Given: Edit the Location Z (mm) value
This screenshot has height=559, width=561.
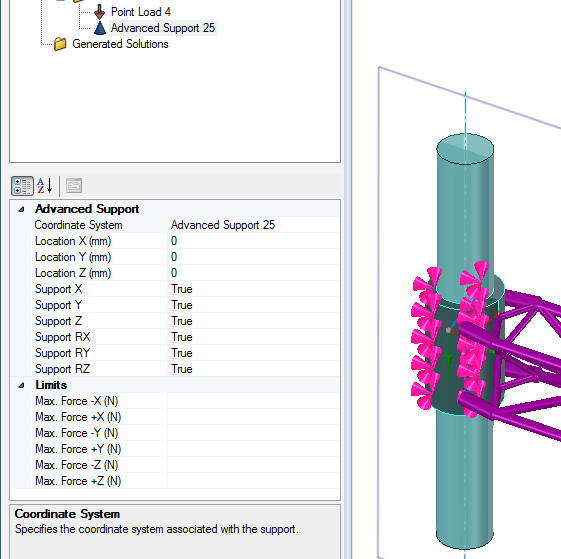Looking at the screenshot, I should [x=253, y=273].
